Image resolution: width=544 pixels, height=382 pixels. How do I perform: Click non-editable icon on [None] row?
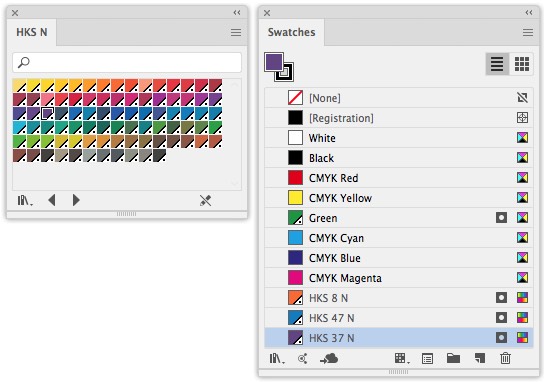pos(522,98)
